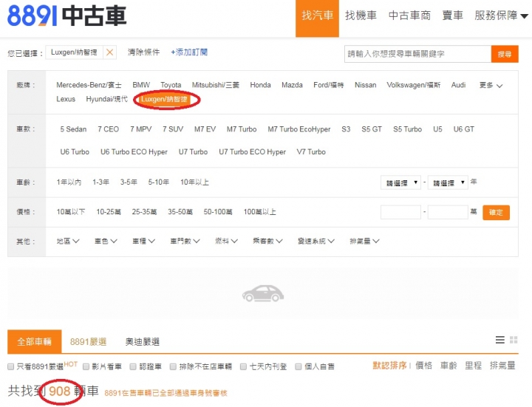This screenshot has width=532, height=407.
Task: Select Mitsubishi/三菱 brand
Action: pos(216,85)
